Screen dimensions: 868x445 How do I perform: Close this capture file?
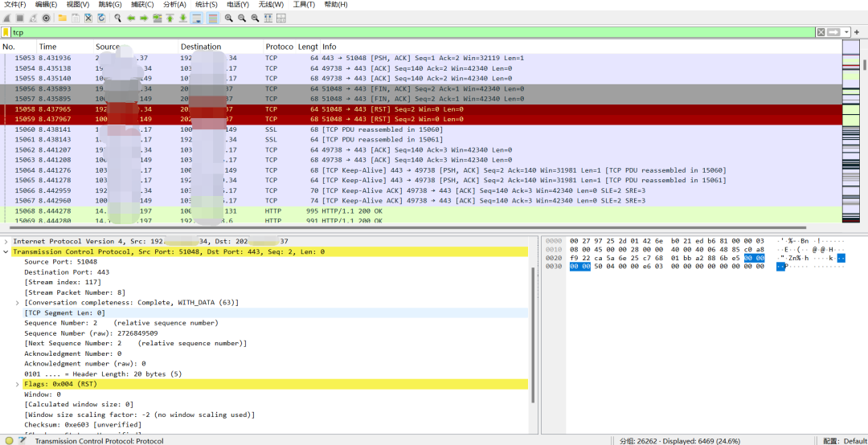pos(88,18)
